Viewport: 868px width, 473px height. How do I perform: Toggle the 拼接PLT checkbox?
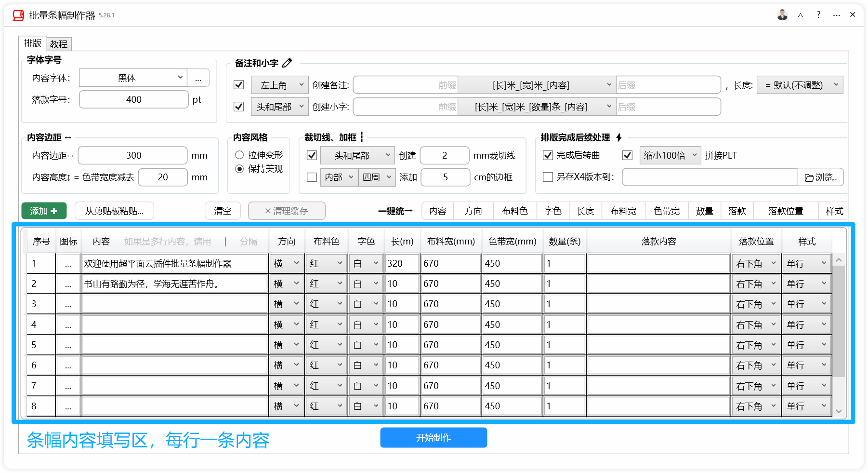(x=627, y=155)
